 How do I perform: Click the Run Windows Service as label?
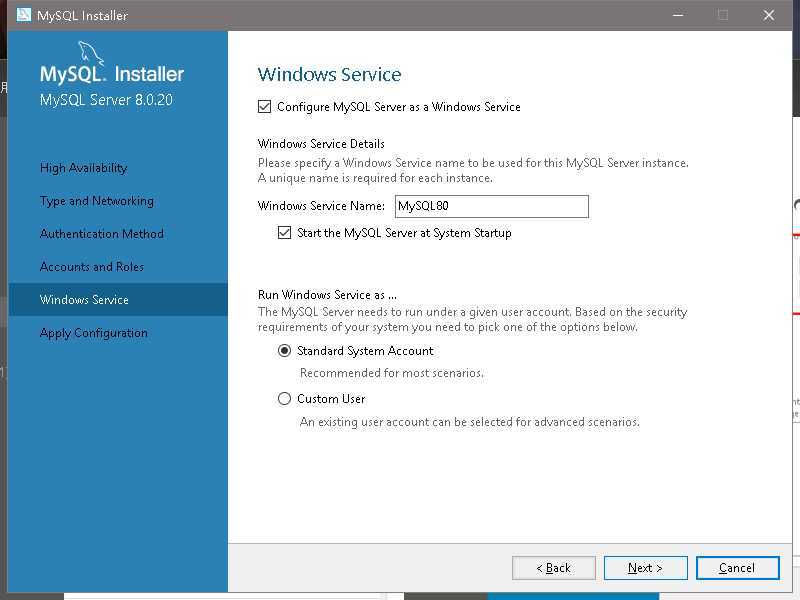327,295
